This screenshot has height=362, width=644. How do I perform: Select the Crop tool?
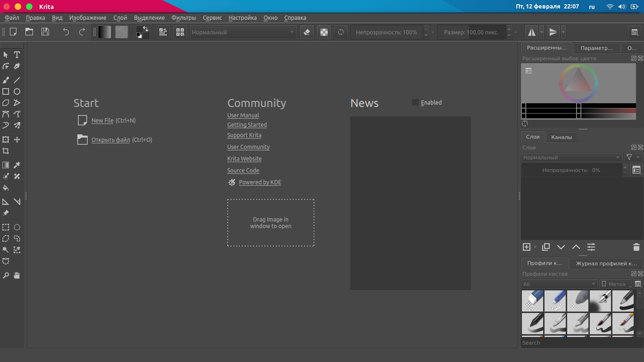click(6, 151)
